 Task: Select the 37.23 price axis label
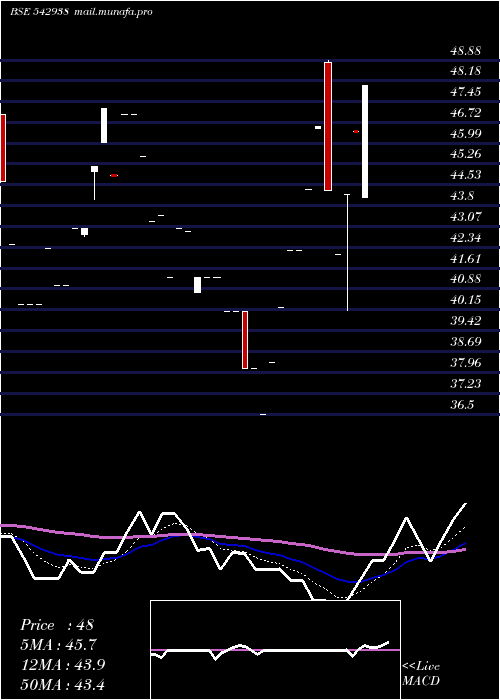point(466,383)
